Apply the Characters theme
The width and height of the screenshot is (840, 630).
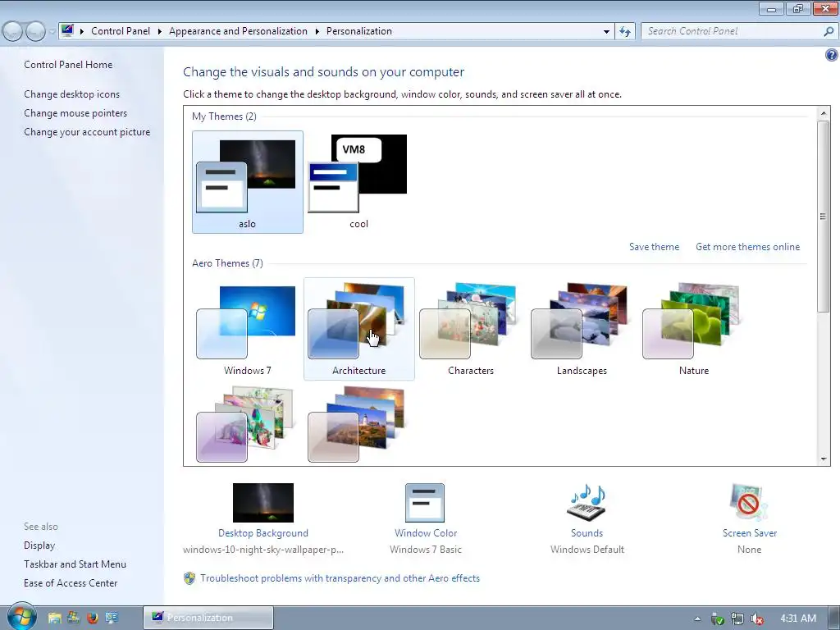click(x=470, y=328)
